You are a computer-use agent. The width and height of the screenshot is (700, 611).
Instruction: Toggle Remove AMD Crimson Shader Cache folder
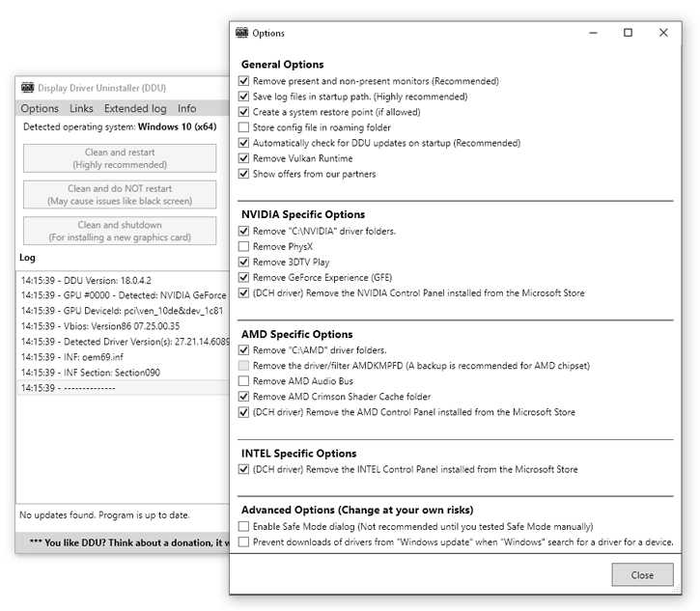[243, 397]
